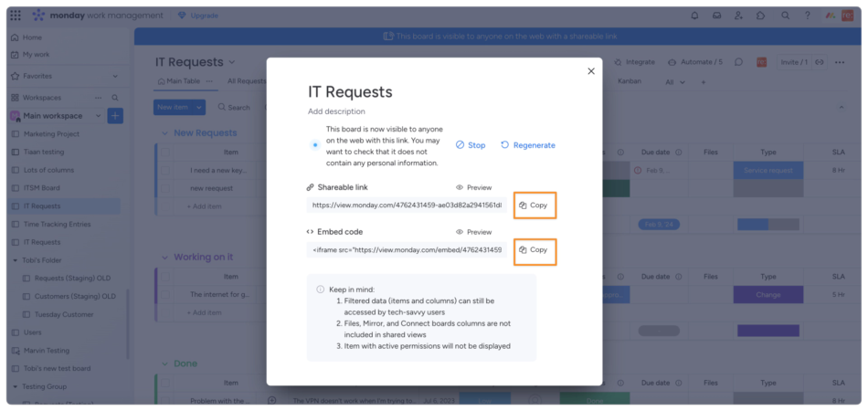
Task: Check the 'I need a new key...' row checkbox
Action: coord(165,171)
